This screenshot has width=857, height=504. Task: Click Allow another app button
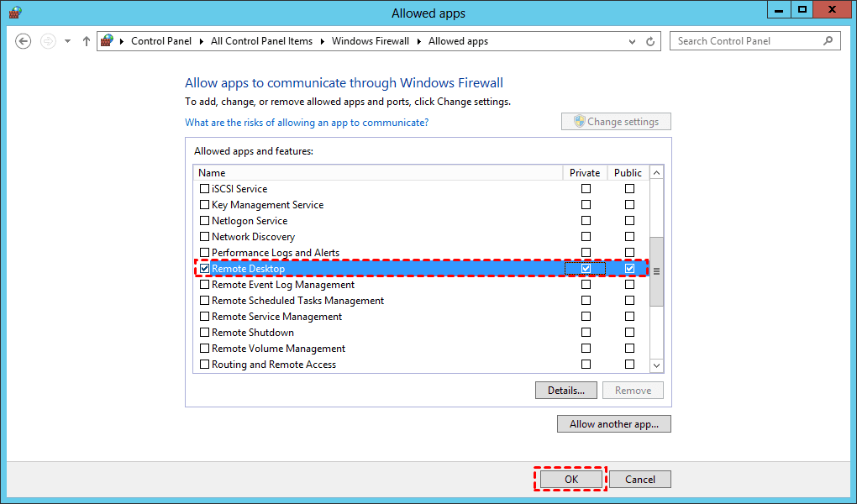pyautogui.click(x=614, y=423)
